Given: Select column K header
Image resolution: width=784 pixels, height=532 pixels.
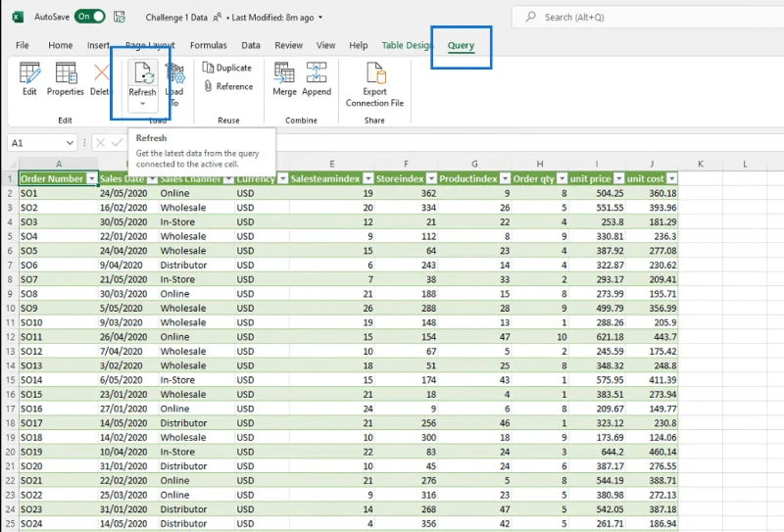Looking at the screenshot, I should pos(701,164).
